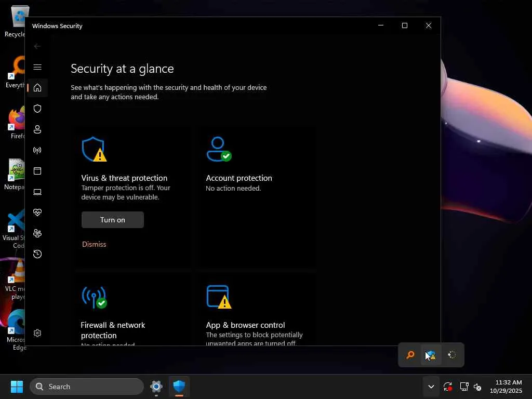Select the Firefox desktop shortcut

tap(16, 123)
